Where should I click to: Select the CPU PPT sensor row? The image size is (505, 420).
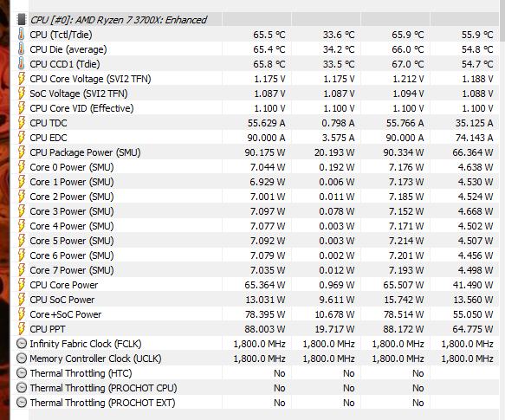[257, 329]
